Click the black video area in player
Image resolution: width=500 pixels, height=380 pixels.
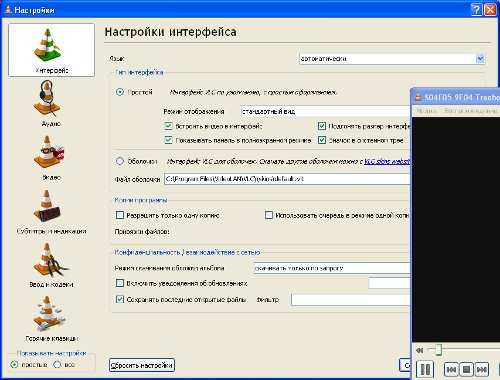456,229
